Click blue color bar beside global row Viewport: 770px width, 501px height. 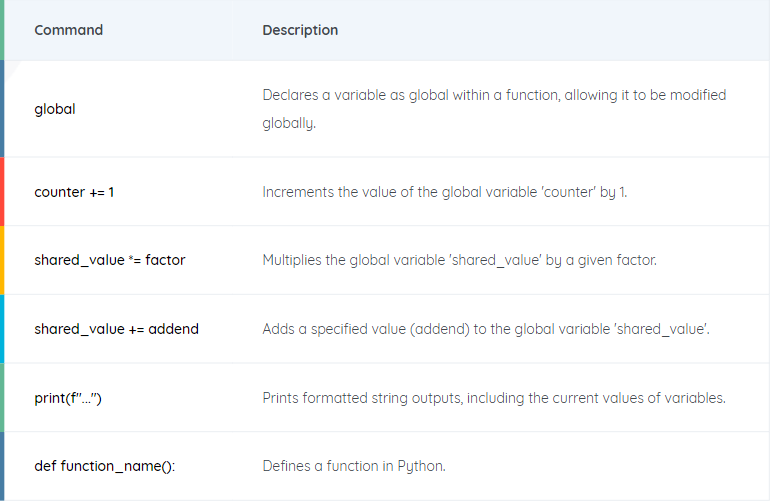click(x=2, y=109)
